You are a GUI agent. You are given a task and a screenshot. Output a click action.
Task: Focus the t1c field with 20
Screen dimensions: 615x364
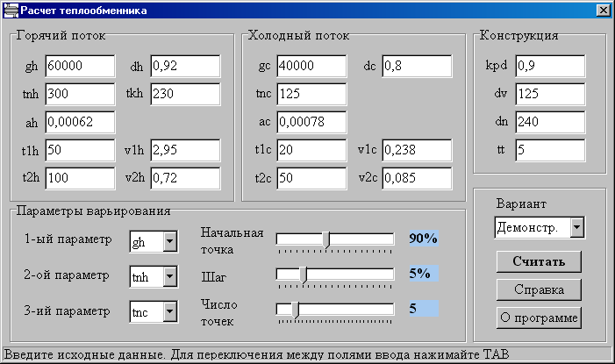pos(311,150)
